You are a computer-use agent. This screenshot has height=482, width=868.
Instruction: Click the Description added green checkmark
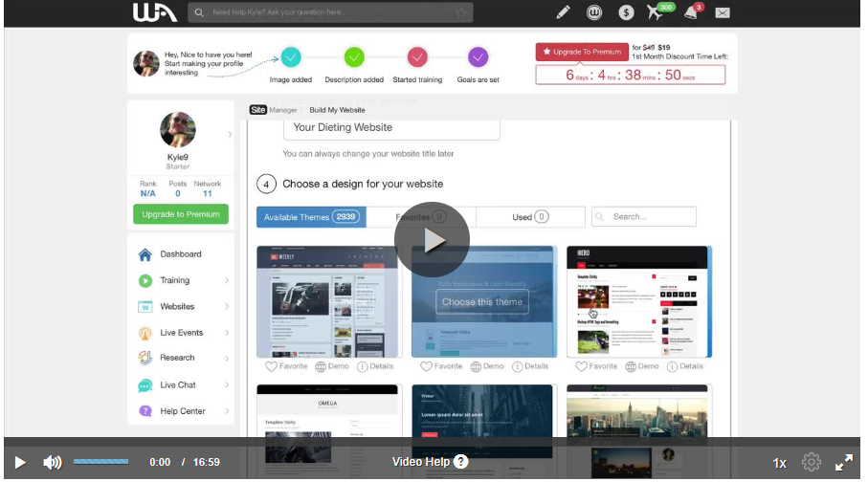tap(354, 57)
